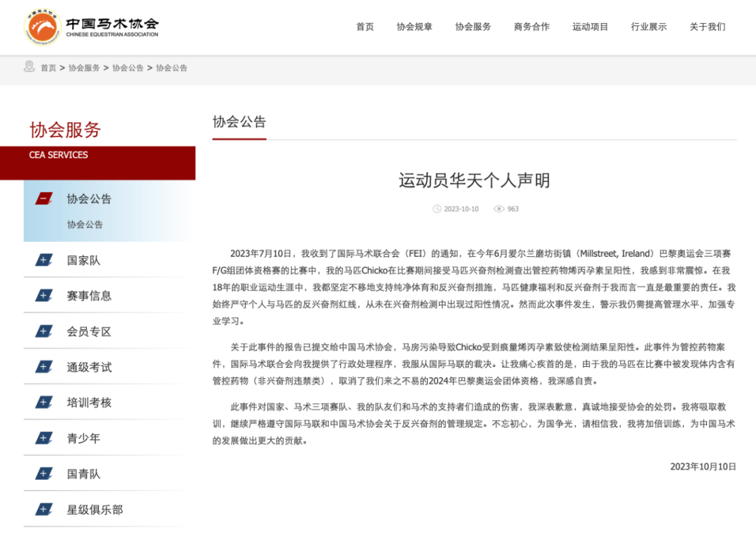The height and width of the screenshot is (533, 756).
Task: Select 会员专区 sidebar label
Action: [x=89, y=331]
